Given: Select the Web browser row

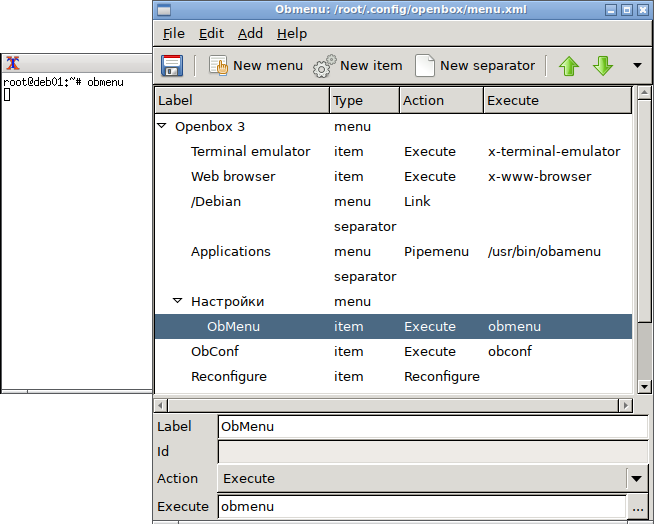Looking at the screenshot, I should click(x=393, y=176).
